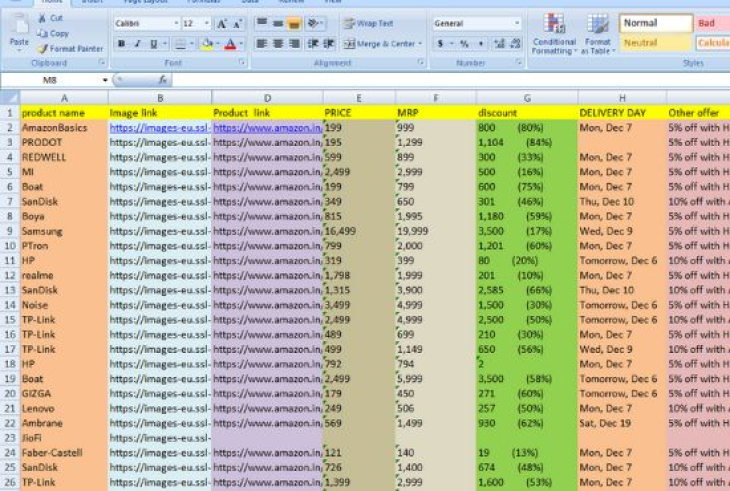The height and width of the screenshot is (491, 730).
Task: Toggle Wrap Text for selected cells
Action: pyautogui.click(x=368, y=23)
